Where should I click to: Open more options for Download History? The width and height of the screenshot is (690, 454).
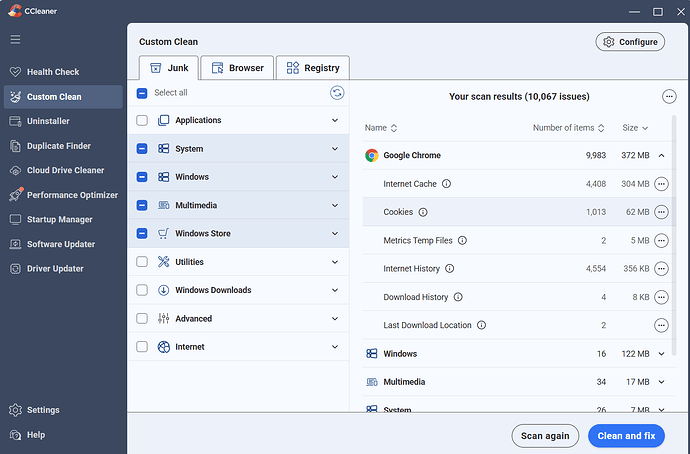tap(661, 297)
